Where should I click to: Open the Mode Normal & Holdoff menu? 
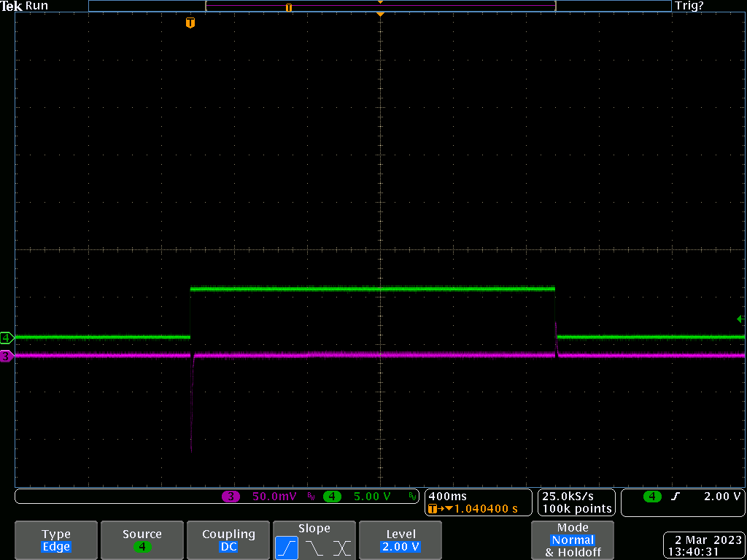point(573,540)
